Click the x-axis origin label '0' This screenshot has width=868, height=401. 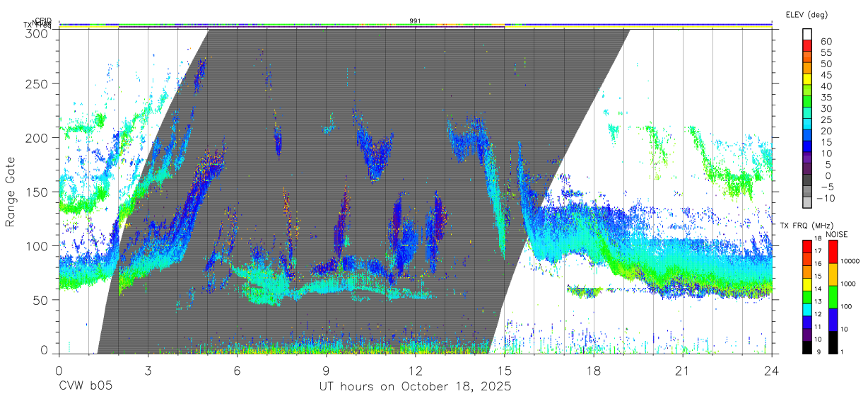[59, 371]
